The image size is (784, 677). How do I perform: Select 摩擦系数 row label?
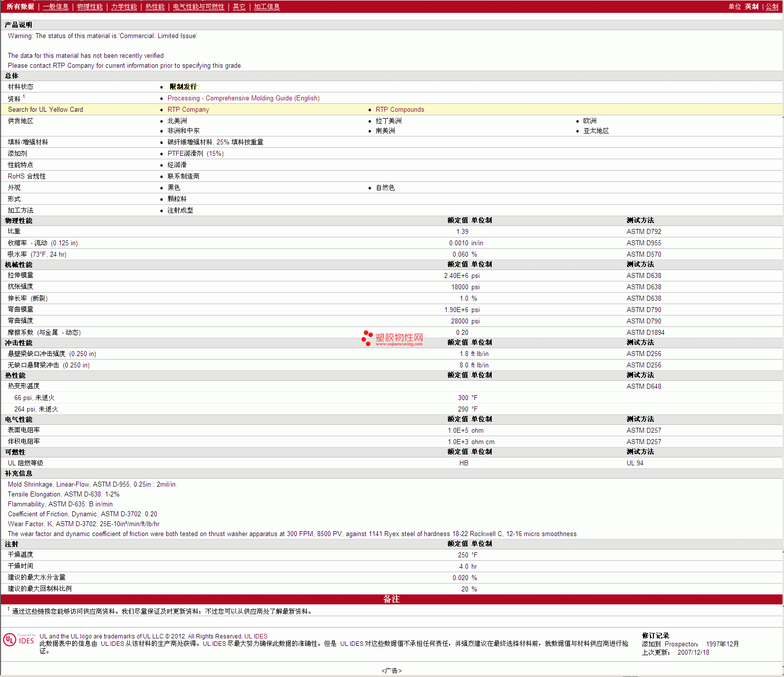coord(44,332)
